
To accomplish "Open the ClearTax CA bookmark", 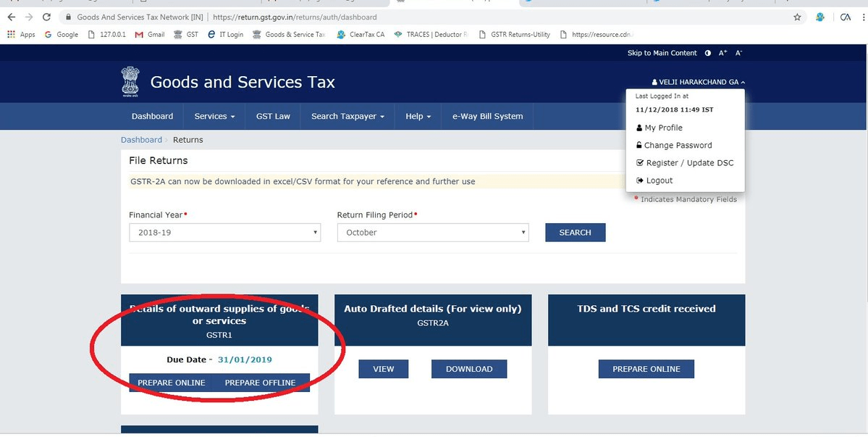I will click(361, 34).
